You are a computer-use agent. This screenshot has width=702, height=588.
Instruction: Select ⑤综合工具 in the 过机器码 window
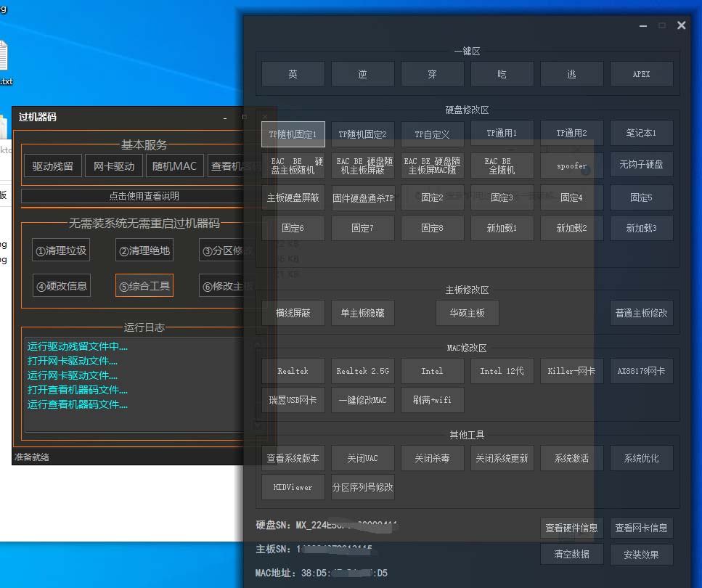pyautogui.click(x=144, y=285)
